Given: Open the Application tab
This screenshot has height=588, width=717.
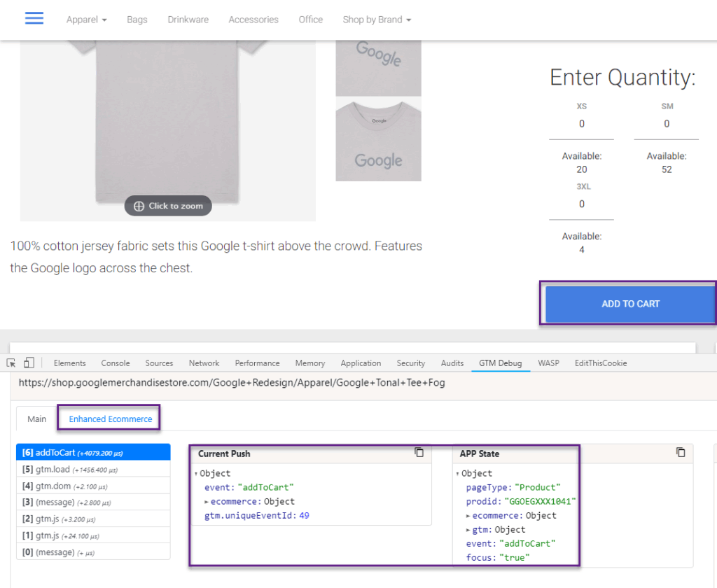Looking at the screenshot, I should point(361,363).
